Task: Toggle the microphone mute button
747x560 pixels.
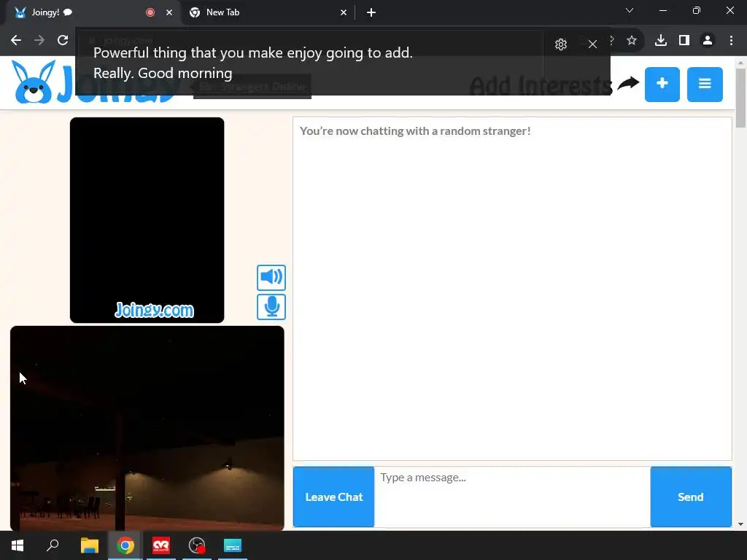Action: point(271,307)
